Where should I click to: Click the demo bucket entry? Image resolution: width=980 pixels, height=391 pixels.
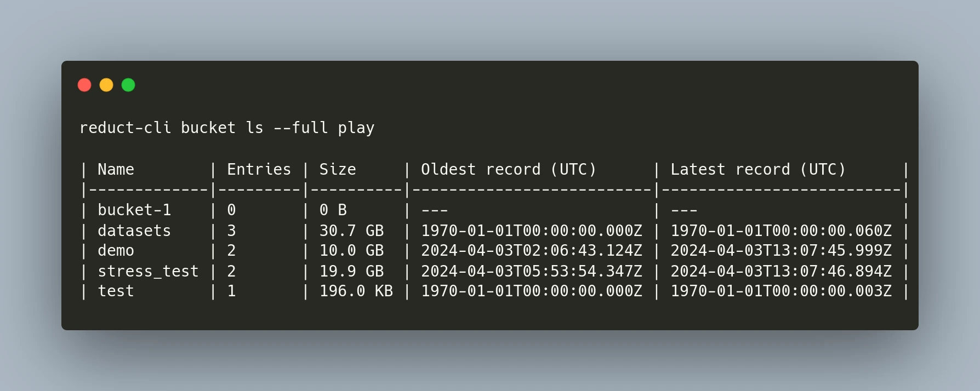116,250
